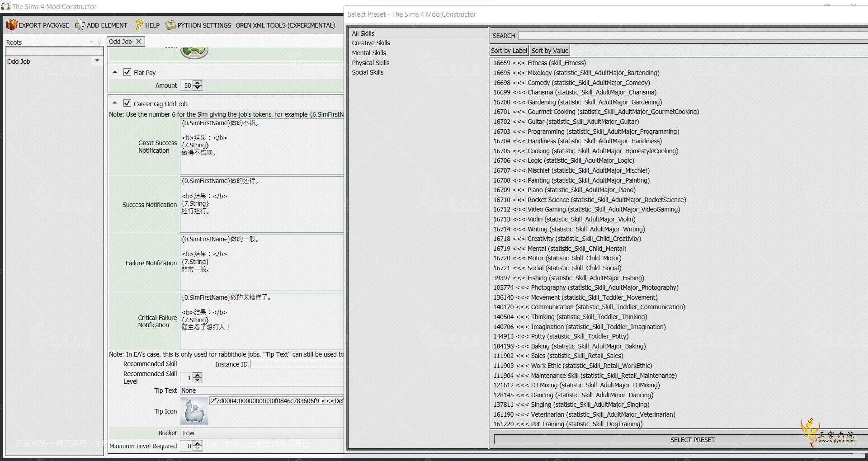868x461 pixels.
Task: Click the llama Tip Icon thumbnail
Action: click(194, 411)
